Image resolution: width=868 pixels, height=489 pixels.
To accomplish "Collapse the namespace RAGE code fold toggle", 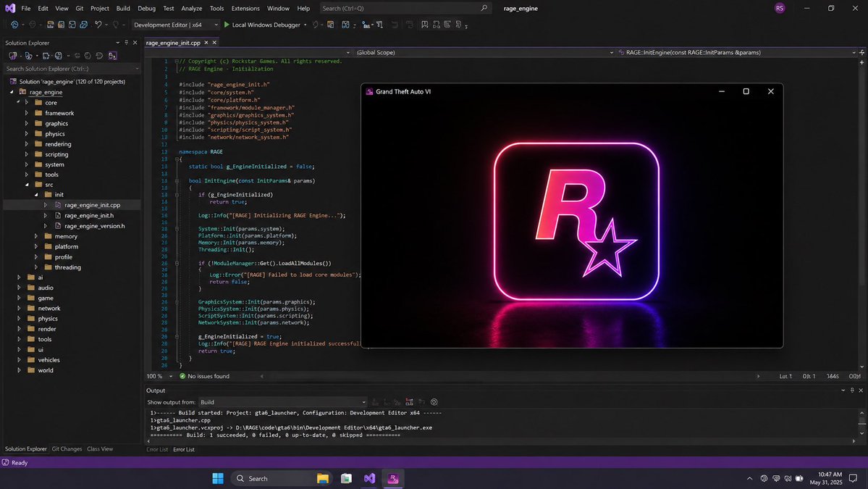I will pyautogui.click(x=177, y=159).
